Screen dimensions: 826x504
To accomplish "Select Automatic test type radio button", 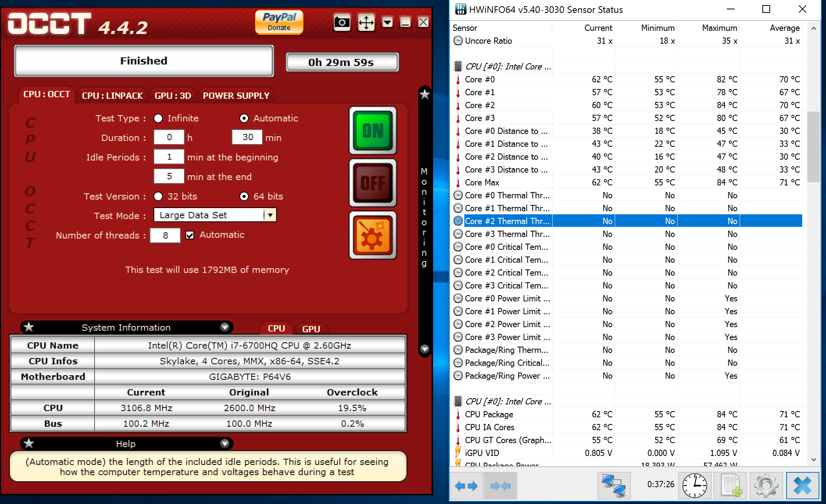I will [x=244, y=118].
